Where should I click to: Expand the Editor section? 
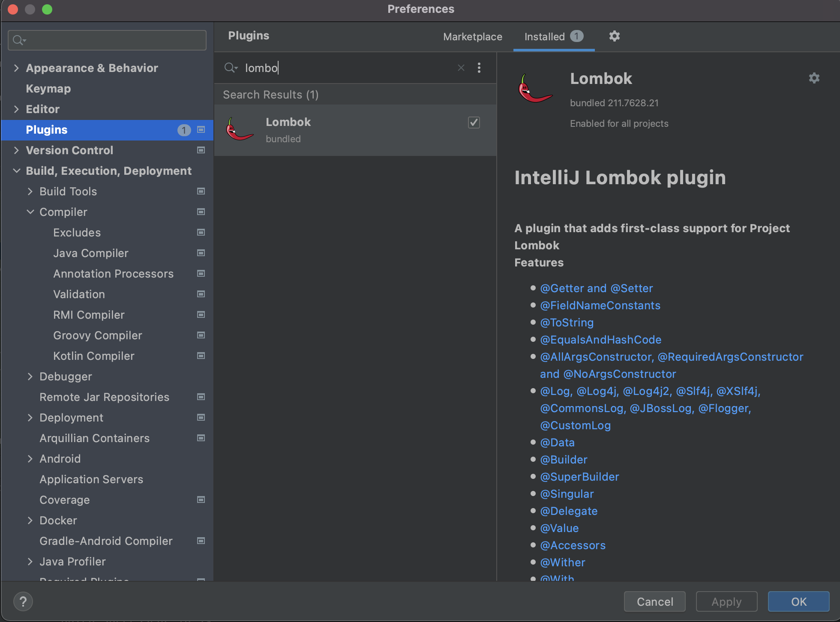pyautogui.click(x=16, y=109)
